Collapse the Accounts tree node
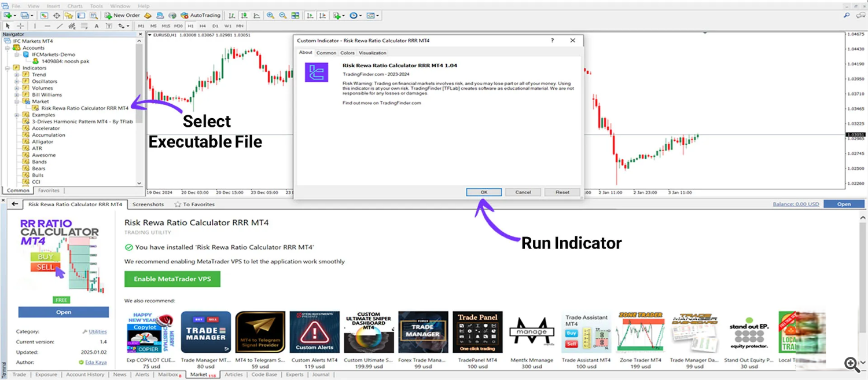Viewport: 868px width, 380px height. click(8, 48)
